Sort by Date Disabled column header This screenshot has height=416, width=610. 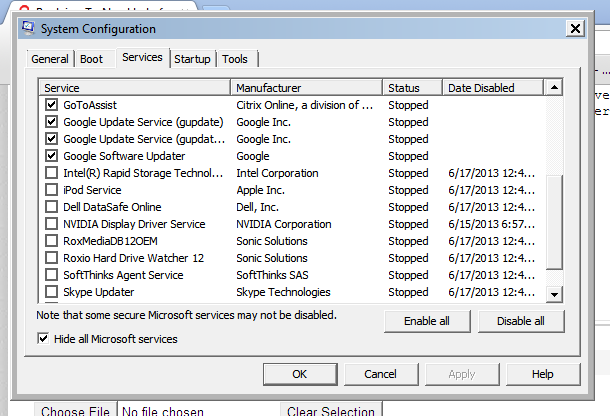493,88
